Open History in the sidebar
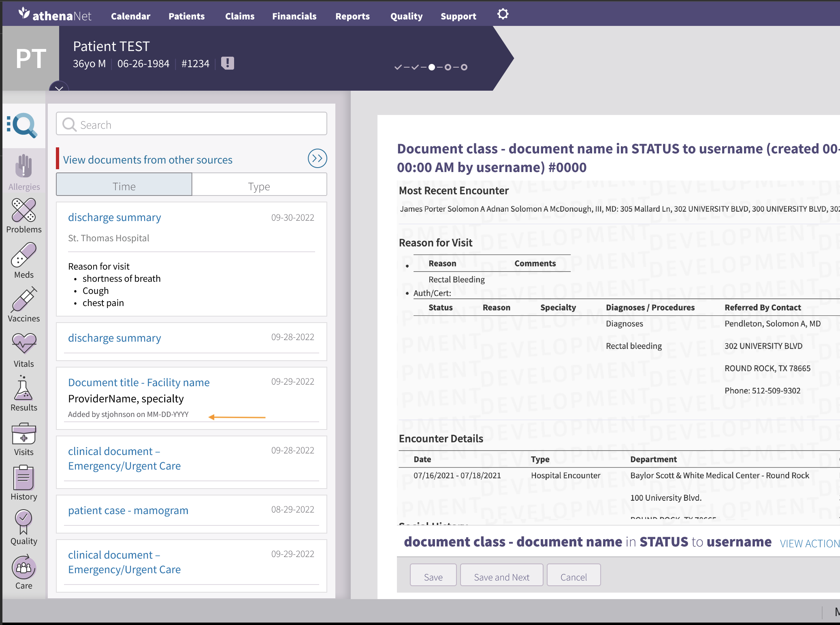The height and width of the screenshot is (625, 840). tap(24, 483)
